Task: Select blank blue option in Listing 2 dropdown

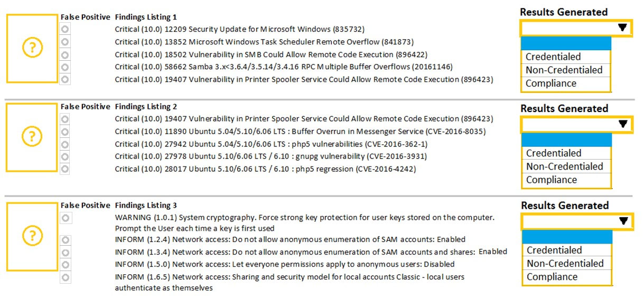Action: click(566, 139)
